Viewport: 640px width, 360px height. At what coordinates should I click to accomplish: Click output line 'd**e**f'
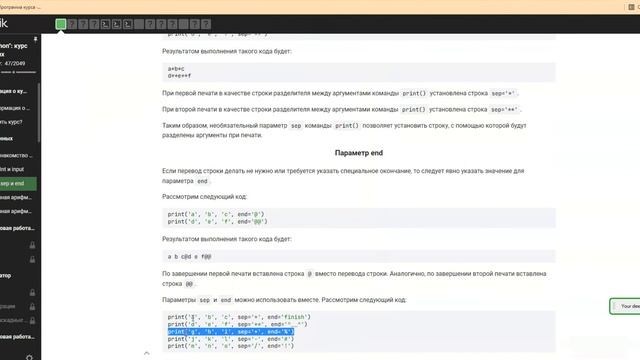click(x=179, y=76)
